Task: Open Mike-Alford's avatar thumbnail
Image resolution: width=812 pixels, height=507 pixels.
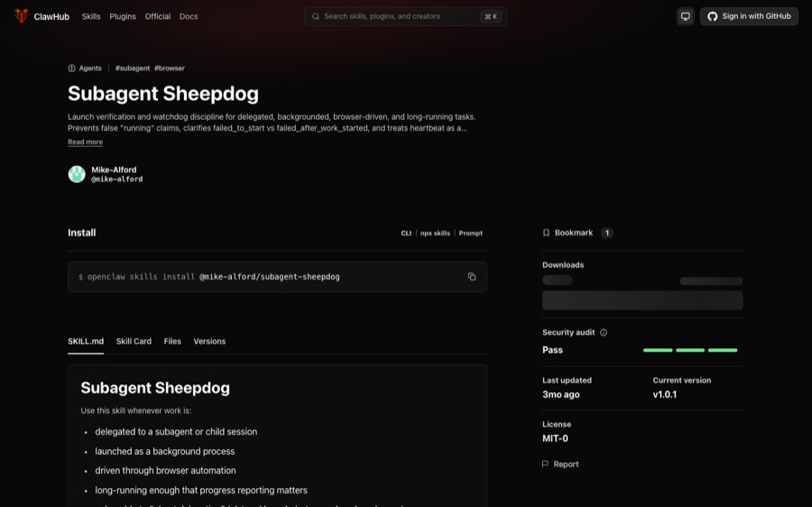Action: [77, 174]
